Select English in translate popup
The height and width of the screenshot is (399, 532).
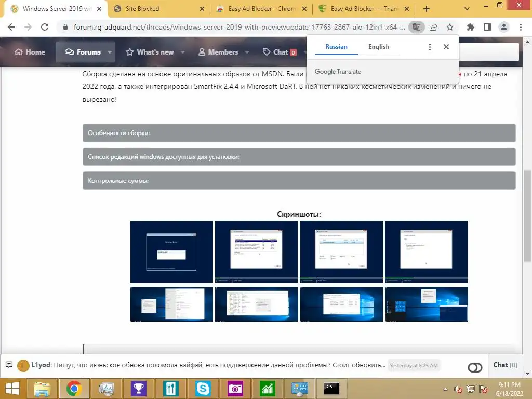(x=379, y=47)
